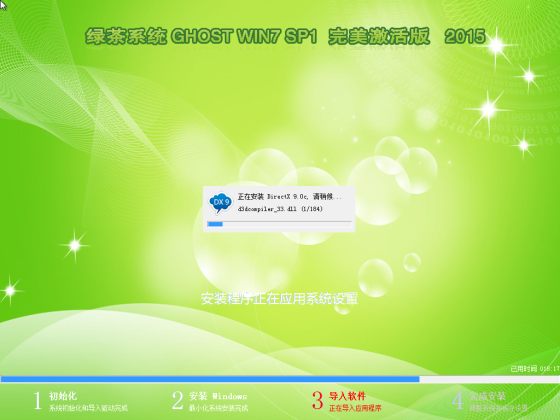Screen dimensions: 560x420
Task: Select the 初始化 step label
Action: 63,396
